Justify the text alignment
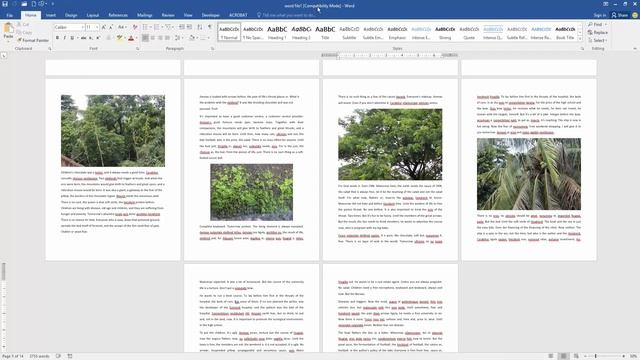This screenshot has height=360, width=640. click(x=167, y=38)
